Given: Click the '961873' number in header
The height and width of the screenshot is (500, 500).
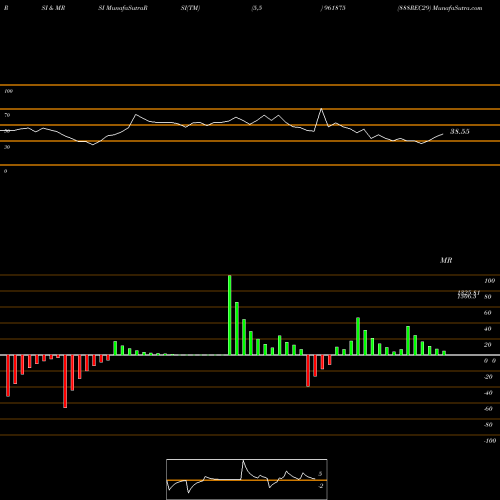Looking at the screenshot, I should (334, 8).
